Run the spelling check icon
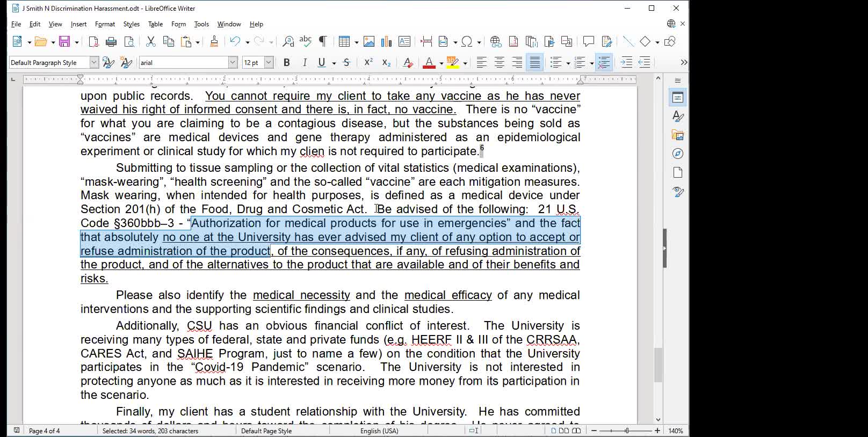 tap(306, 42)
